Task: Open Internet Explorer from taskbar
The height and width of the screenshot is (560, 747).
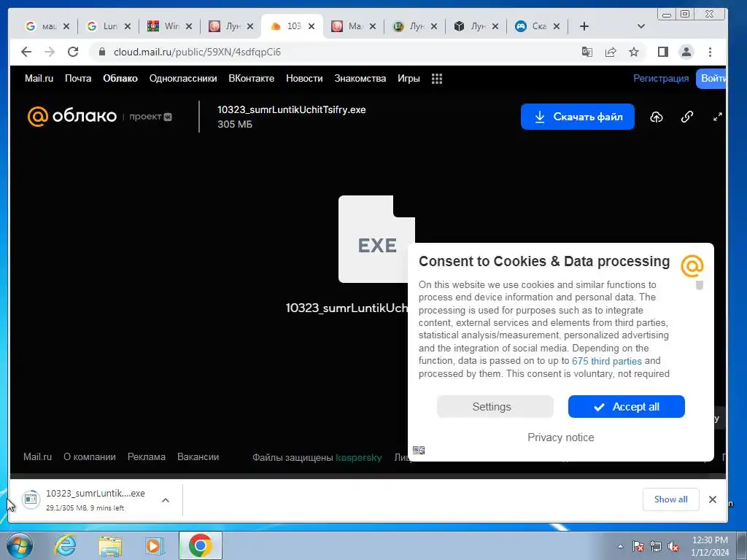Action: 65,545
